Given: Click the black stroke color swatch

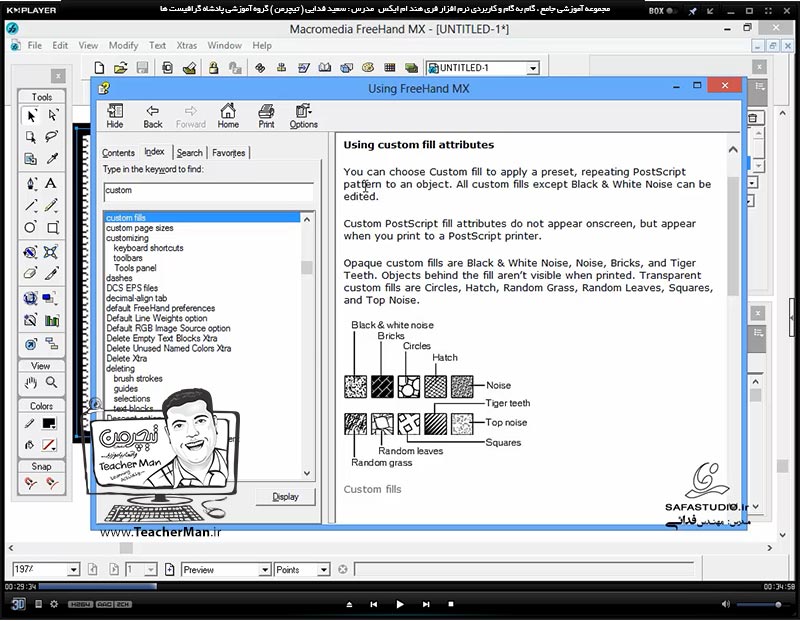Looking at the screenshot, I should pos(49,424).
